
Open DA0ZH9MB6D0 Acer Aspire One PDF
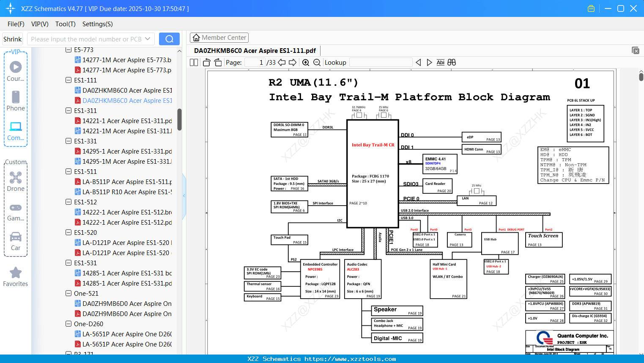point(123,314)
